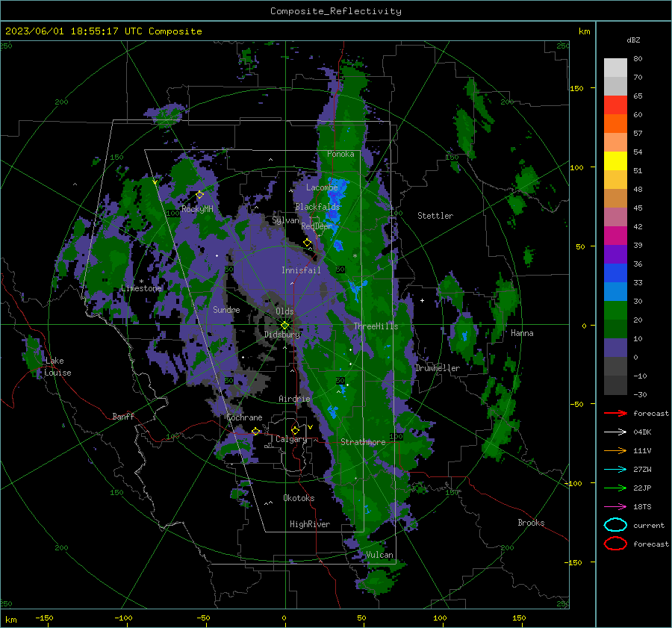Click the Blackfalds label
The image size is (672, 628).
click(x=317, y=207)
